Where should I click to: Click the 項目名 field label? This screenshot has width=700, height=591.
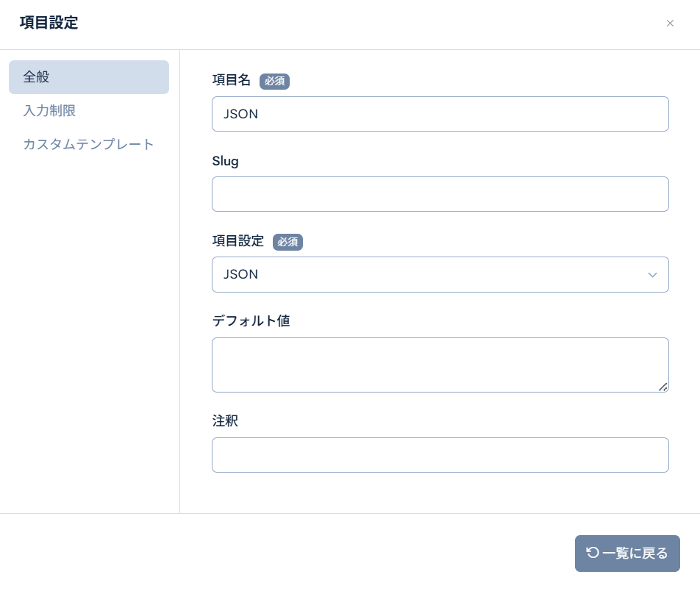tap(231, 81)
